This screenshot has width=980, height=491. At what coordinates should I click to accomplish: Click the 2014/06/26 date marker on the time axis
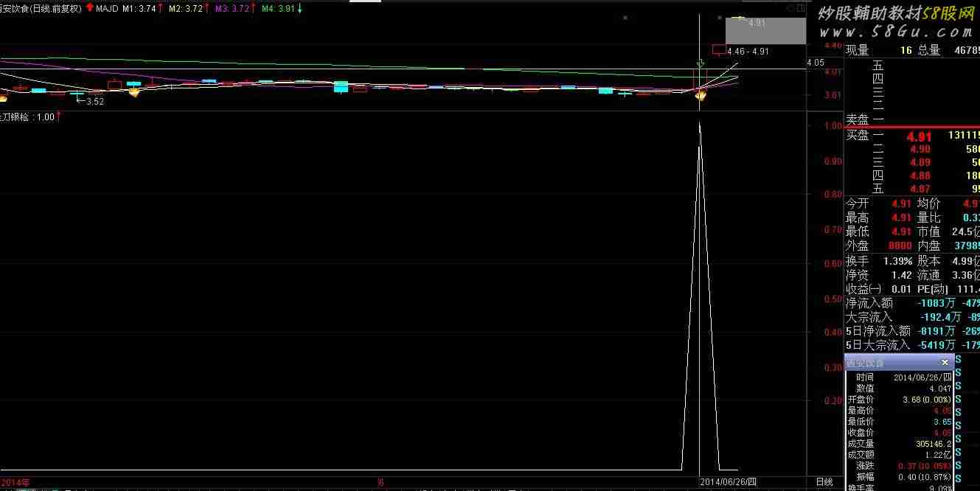click(728, 482)
